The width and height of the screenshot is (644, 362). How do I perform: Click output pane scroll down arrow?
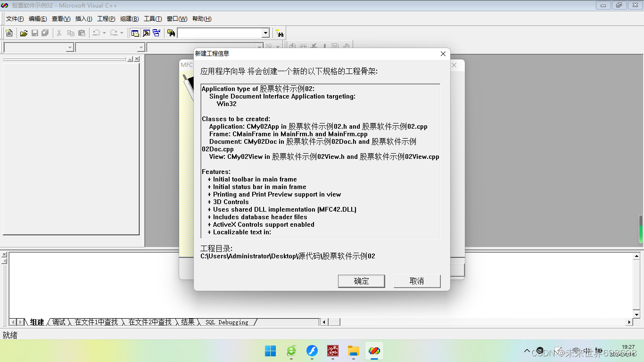point(636,314)
